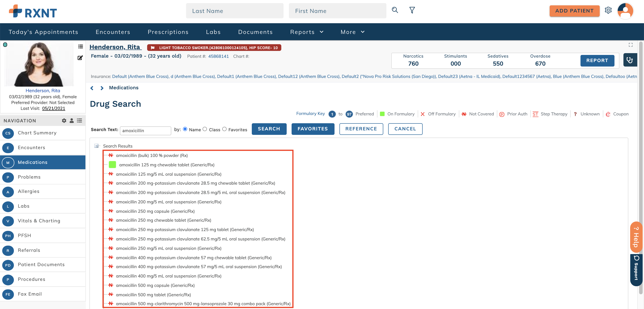The width and height of the screenshot is (644, 309).
Task: Click the Chart Summary CS badge
Action: click(x=8, y=133)
